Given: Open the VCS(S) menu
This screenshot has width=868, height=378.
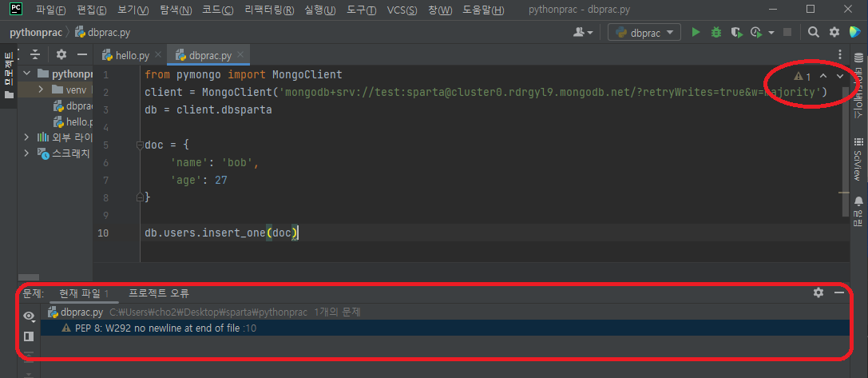Looking at the screenshot, I should [x=402, y=10].
